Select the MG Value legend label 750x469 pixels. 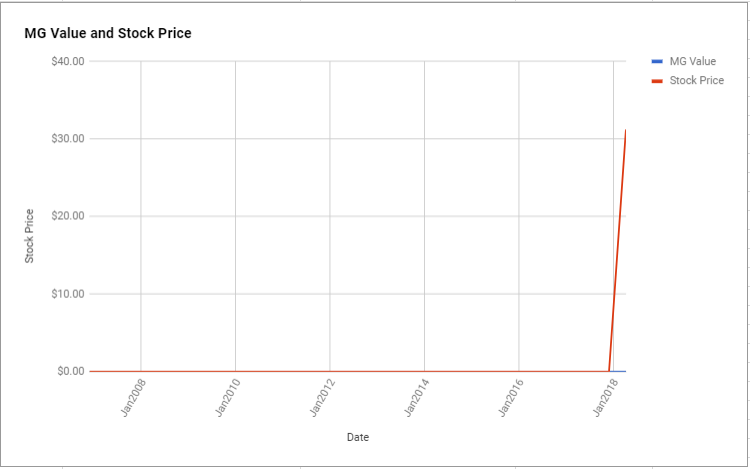coord(693,61)
